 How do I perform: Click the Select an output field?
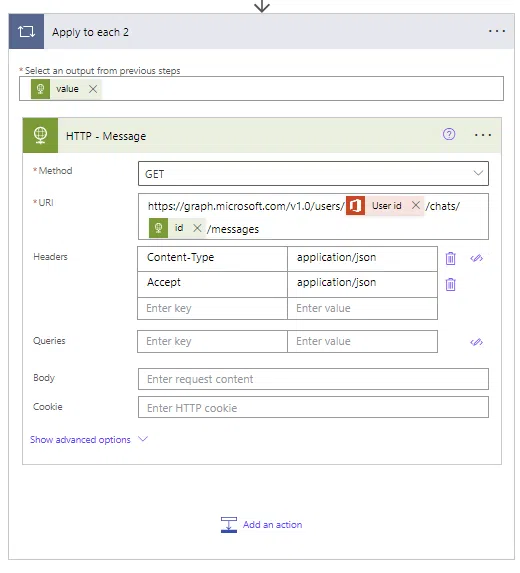click(x=261, y=88)
